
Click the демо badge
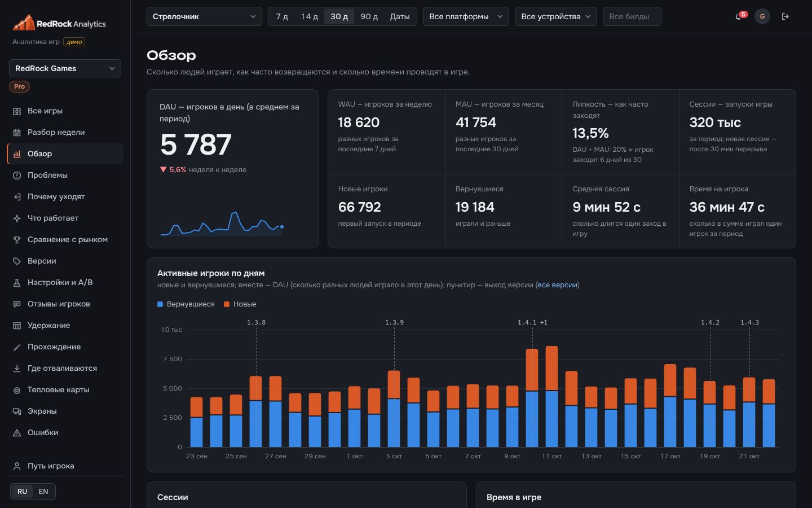pyautogui.click(x=74, y=42)
